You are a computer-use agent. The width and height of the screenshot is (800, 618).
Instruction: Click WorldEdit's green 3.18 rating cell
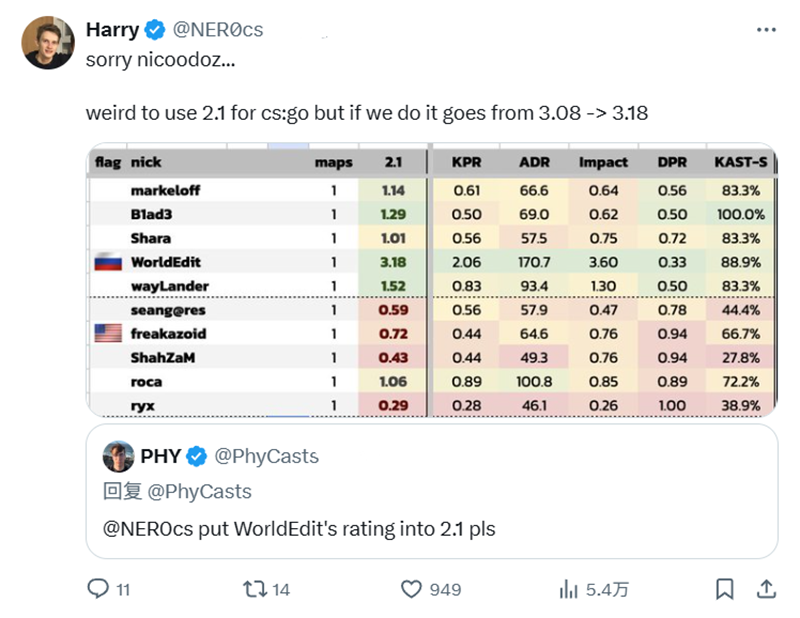coord(393,262)
